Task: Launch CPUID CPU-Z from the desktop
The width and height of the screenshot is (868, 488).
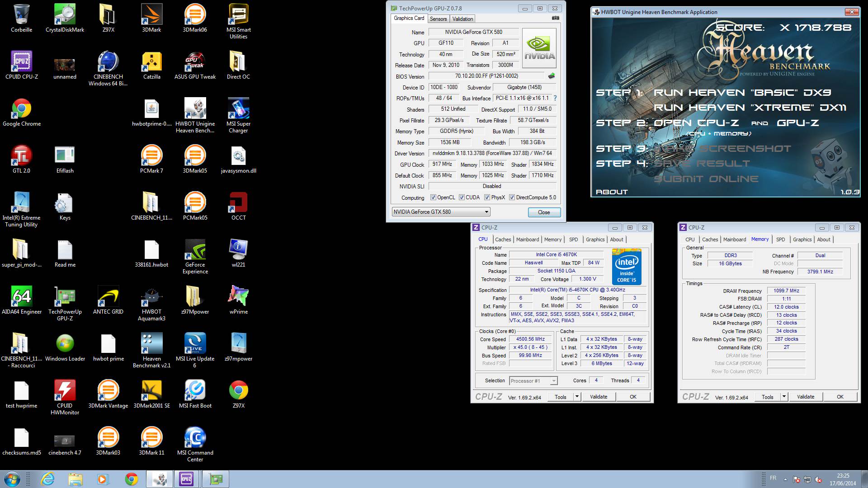Action: click(21, 65)
